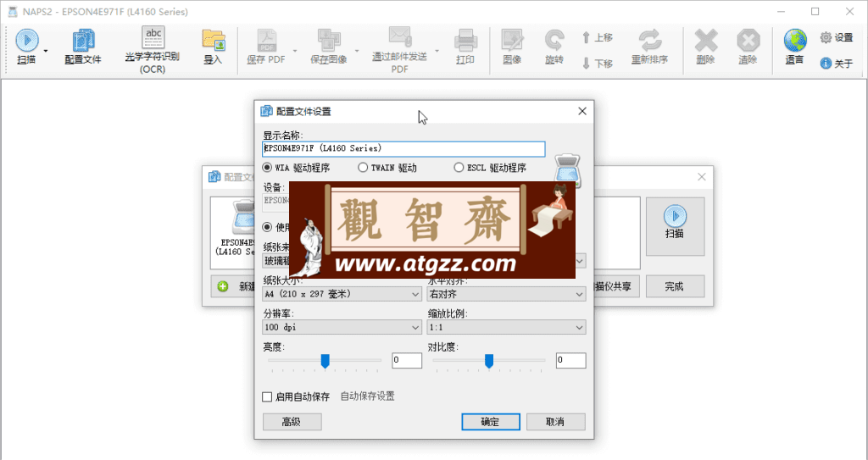868x460 pixels.
Task: Open the 水平对齐 右对齐 alignment dropdown
Action: click(506, 295)
